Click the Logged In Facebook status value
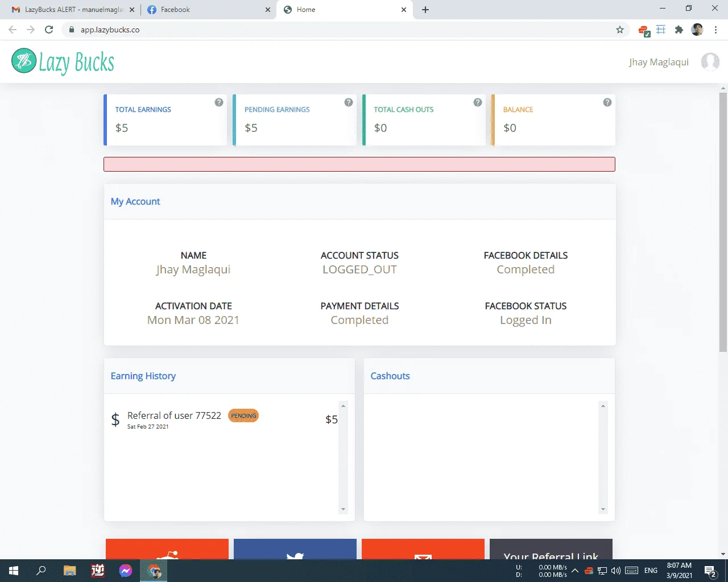 coord(526,320)
